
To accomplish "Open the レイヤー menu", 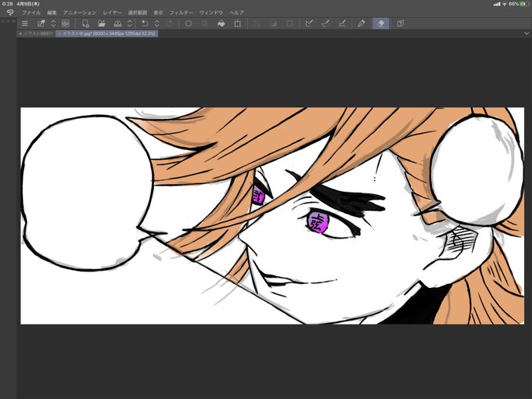I will pyautogui.click(x=113, y=13).
